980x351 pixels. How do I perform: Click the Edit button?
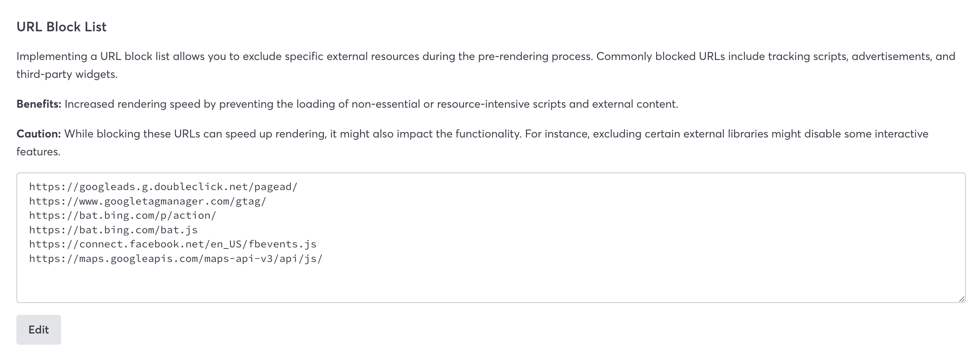tap(38, 330)
